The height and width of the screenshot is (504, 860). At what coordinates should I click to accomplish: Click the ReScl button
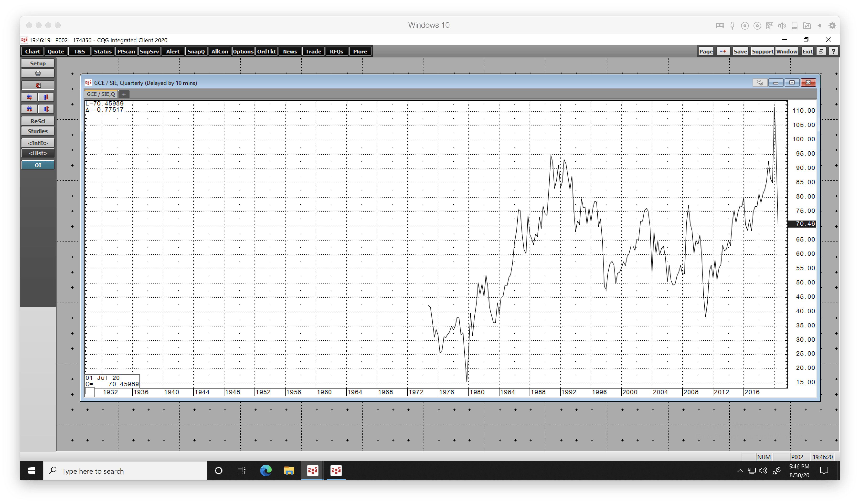tap(37, 121)
